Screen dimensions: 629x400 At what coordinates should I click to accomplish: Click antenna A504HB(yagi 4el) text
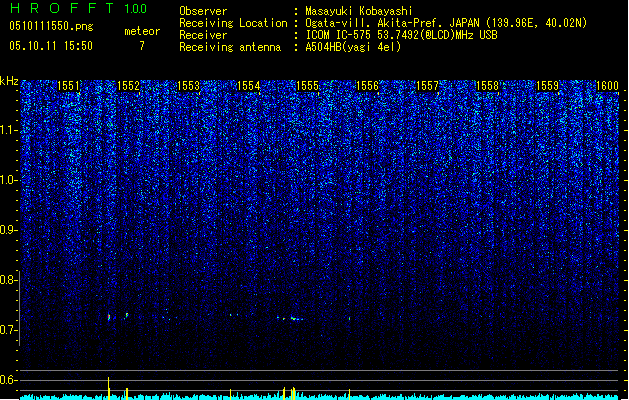click(353, 47)
